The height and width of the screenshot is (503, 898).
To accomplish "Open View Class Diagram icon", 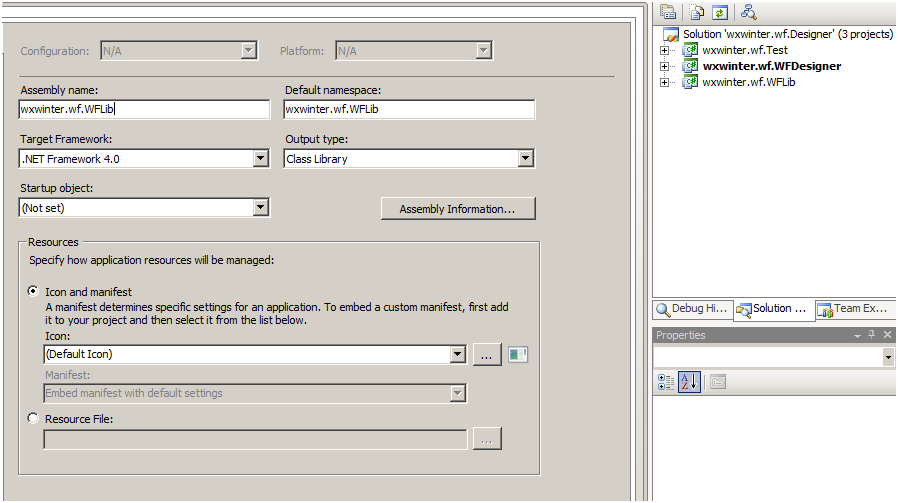I will point(749,11).
